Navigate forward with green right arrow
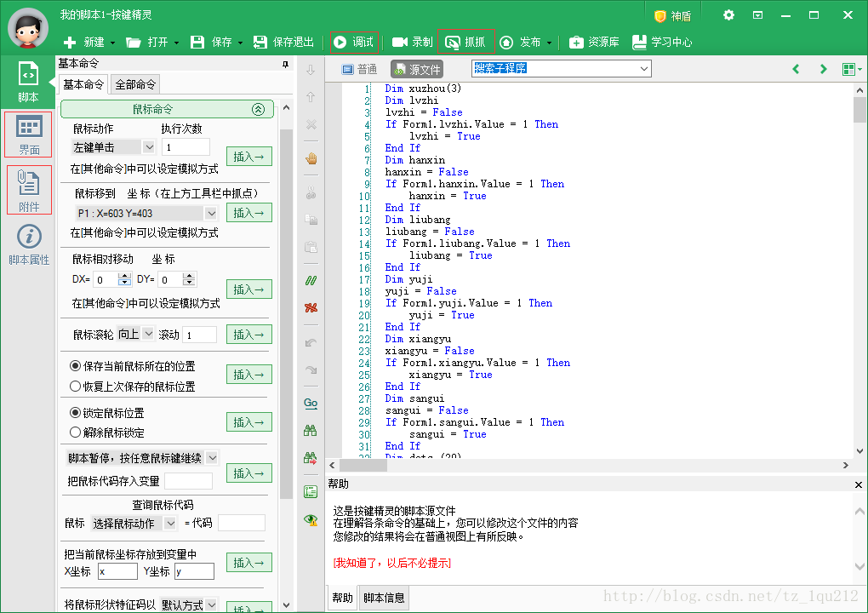The width and height of the screenshot is (868, 613). [823, 69]
